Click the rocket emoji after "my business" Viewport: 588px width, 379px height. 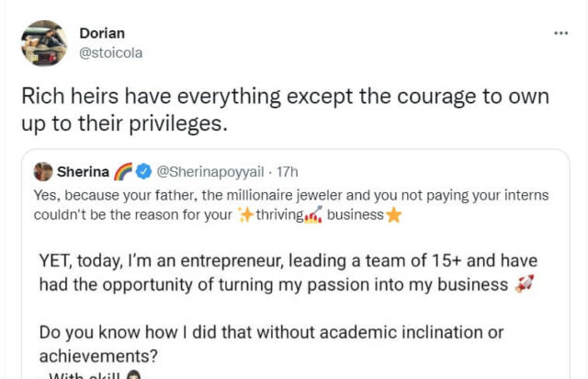pyautogui.click(x=524, y=285)
